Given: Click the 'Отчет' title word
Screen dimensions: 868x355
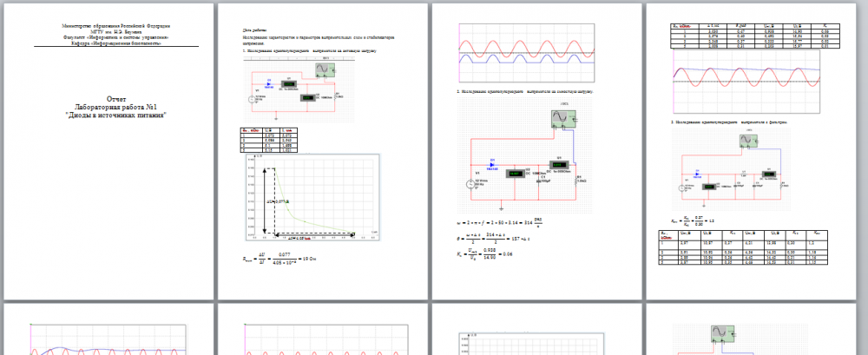Looking at the screenshot, I should coord(116,97).
